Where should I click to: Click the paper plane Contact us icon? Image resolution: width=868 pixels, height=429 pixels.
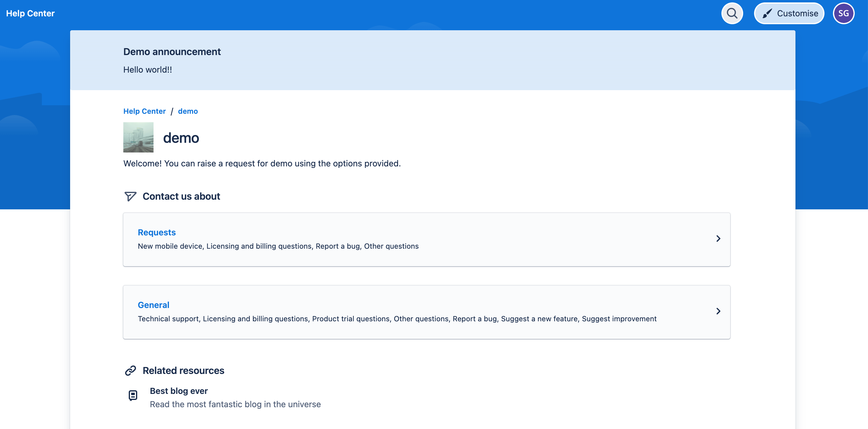point(130,196)
